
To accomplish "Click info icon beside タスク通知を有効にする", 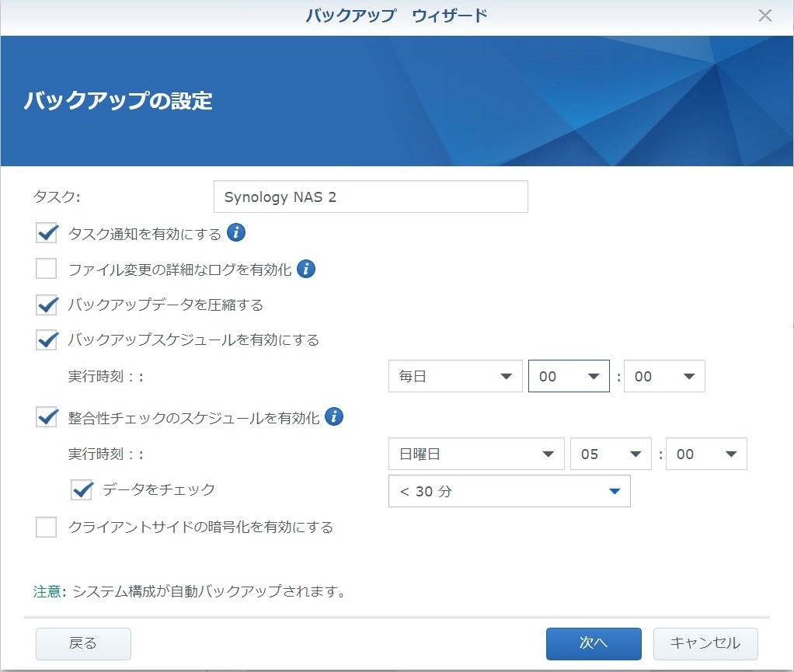I will pyautogui.click(x=236, y=233).
